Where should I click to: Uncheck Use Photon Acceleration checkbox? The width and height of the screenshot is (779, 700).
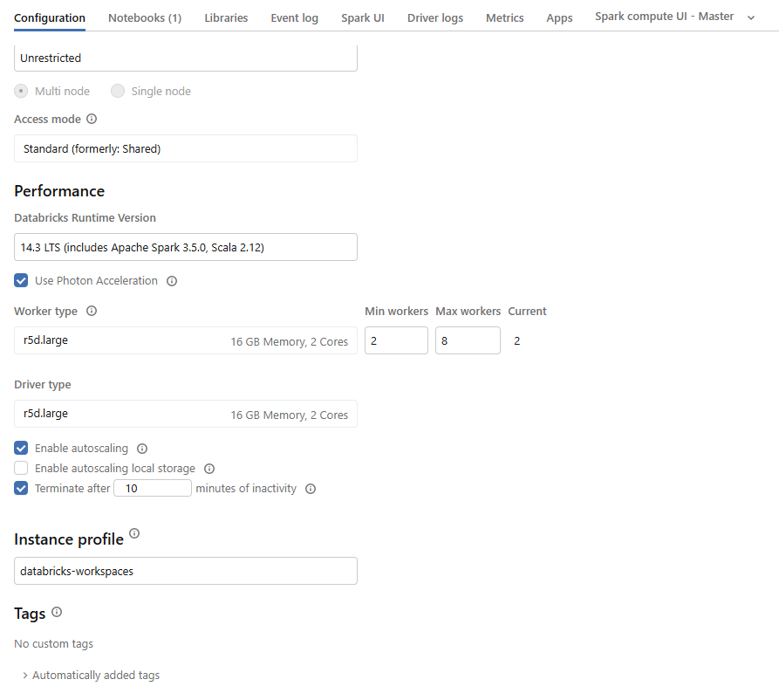click(21, 281)
